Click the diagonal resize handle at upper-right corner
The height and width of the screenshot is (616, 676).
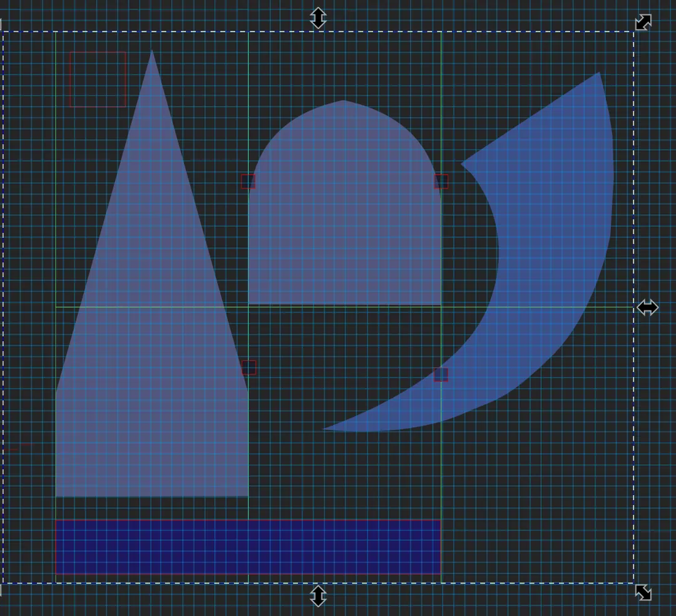tap(643, 23)
